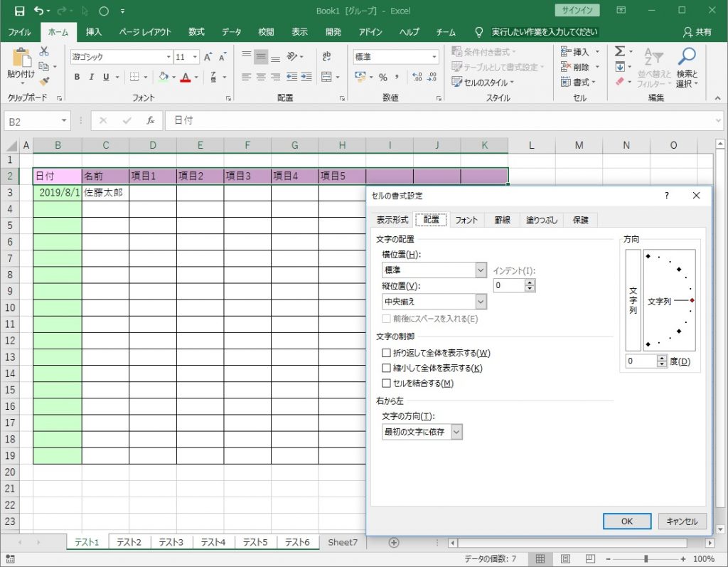This screenshot has width=728, height=567.
Task: Click サインイン button in title bar
Action: coord(577,10)
